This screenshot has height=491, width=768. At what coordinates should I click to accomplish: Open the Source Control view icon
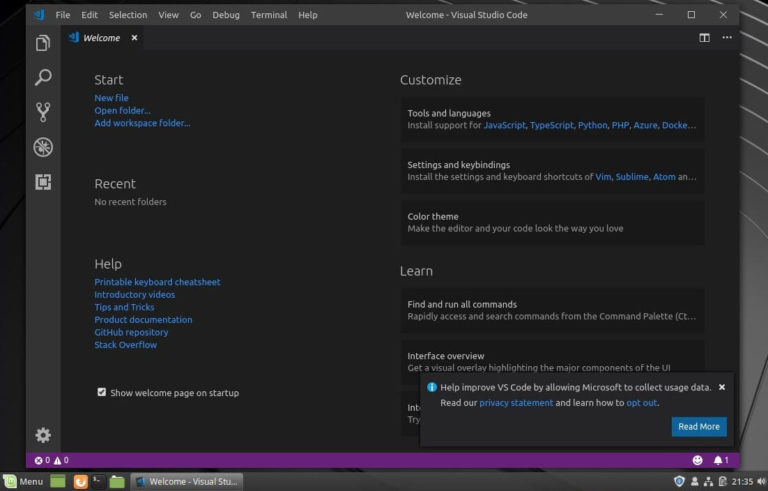coord(43,112)
